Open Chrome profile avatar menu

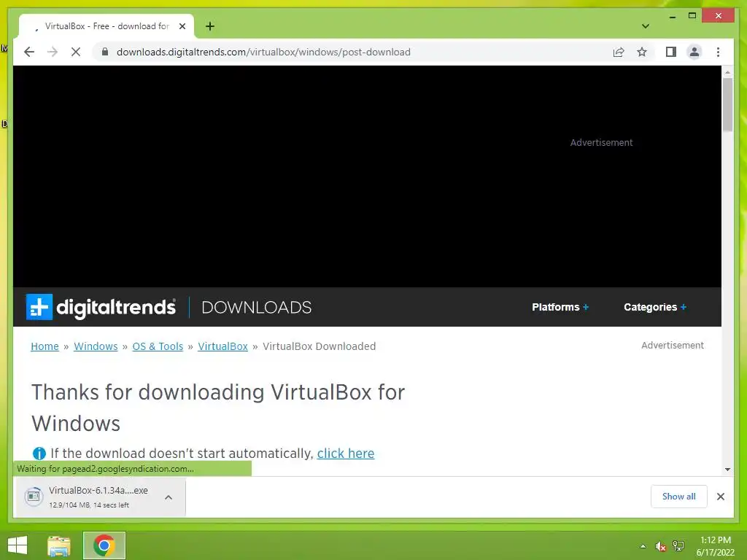coord(694,52)
